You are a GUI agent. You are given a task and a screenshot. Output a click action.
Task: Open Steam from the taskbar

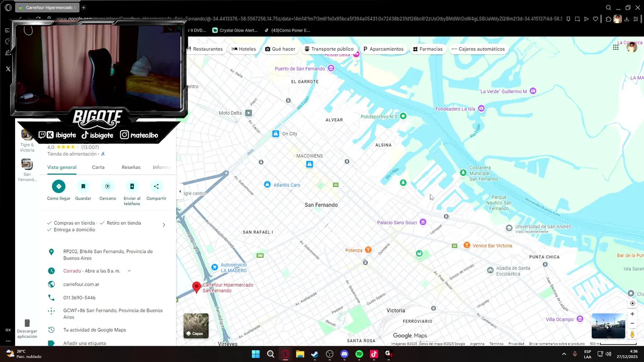(x=314, y=354)
